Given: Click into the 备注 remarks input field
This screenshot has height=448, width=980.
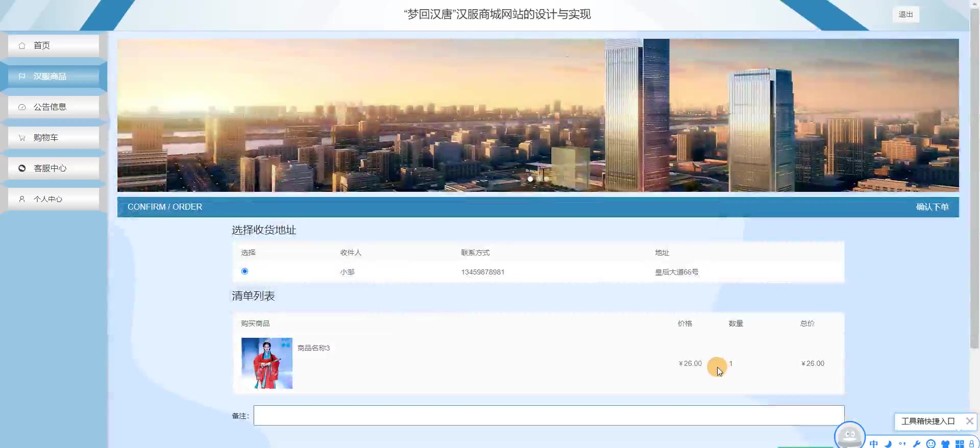Looking at the screenshot, I should (549, 415).
